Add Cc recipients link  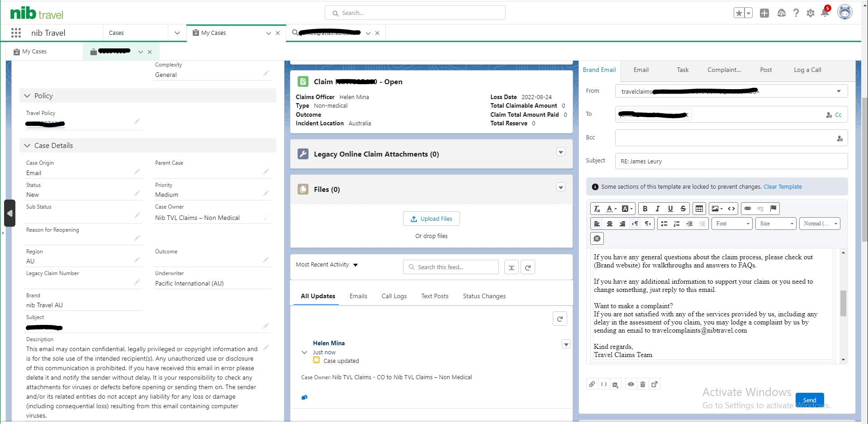pyautogui.click(x=838, y=115)
